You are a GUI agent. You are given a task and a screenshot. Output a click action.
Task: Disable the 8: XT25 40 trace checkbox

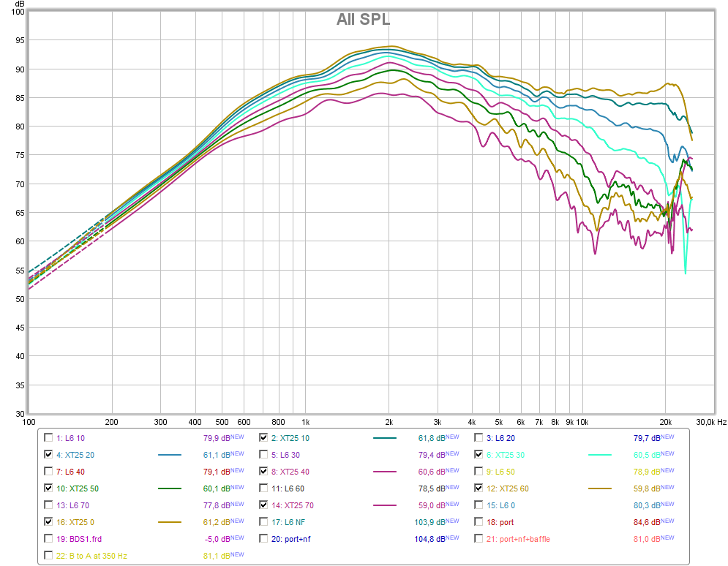click(263, 472)
